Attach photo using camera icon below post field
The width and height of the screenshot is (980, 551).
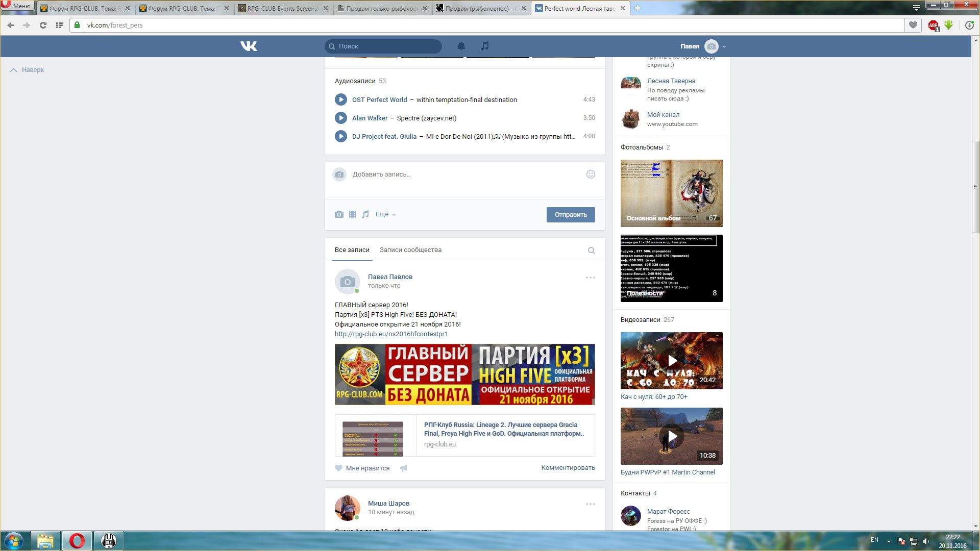[339, 215]
